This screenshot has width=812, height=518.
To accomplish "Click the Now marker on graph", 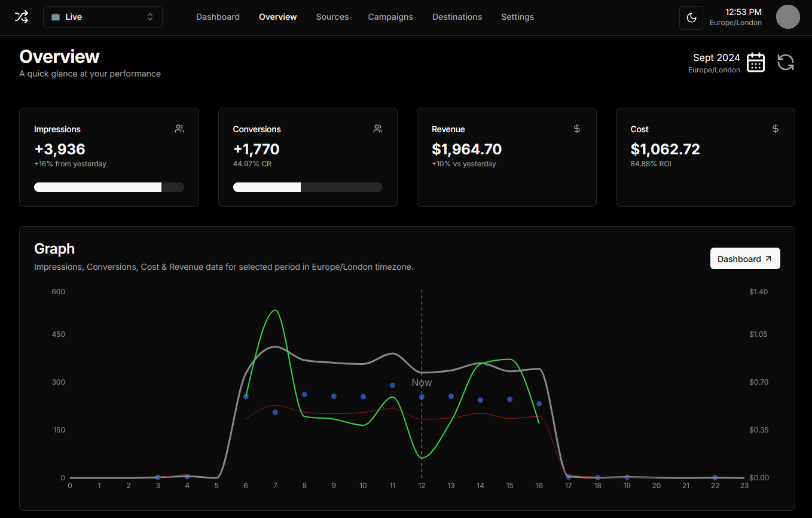I will tap(422, 383).
